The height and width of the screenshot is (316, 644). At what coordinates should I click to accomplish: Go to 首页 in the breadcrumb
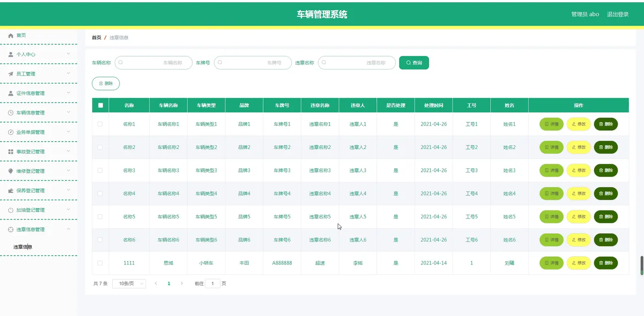(x=97, y=38)
